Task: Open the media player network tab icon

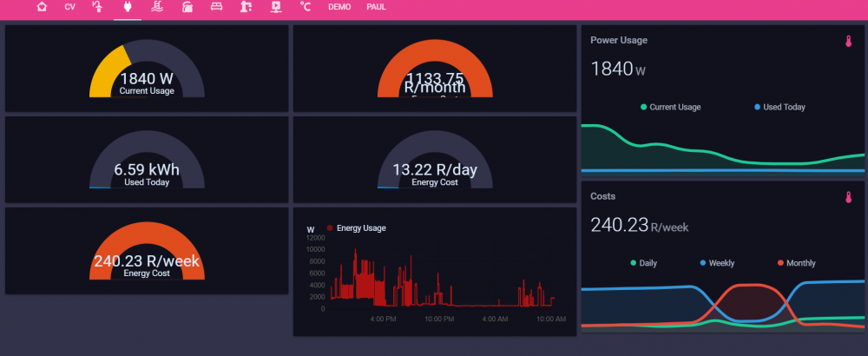Action: tap(275, 7)
